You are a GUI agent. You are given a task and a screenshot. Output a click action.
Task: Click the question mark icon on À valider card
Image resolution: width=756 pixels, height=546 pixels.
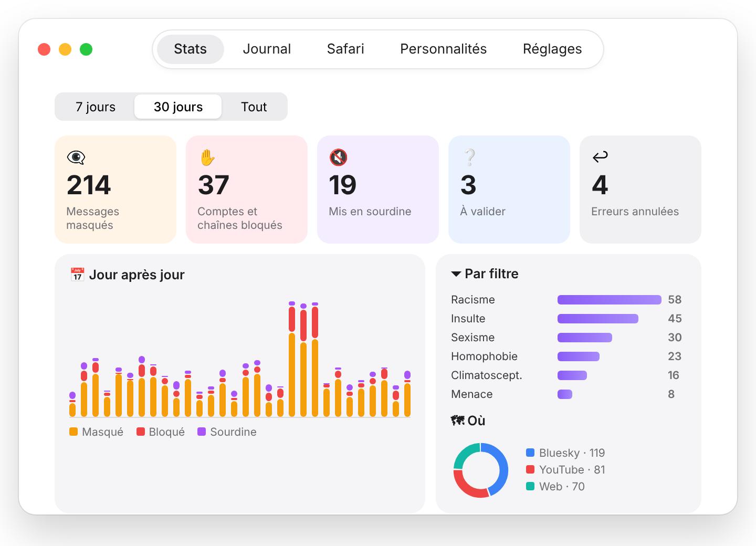470,157
